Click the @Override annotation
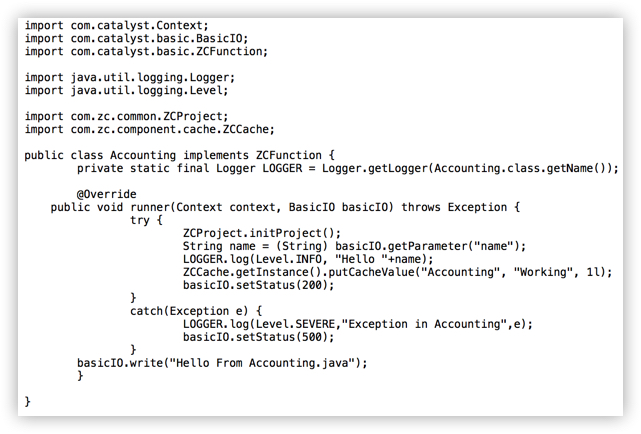The width and height of the screenshot is (641, 434). pyautogui.click(x=107, y=194)
